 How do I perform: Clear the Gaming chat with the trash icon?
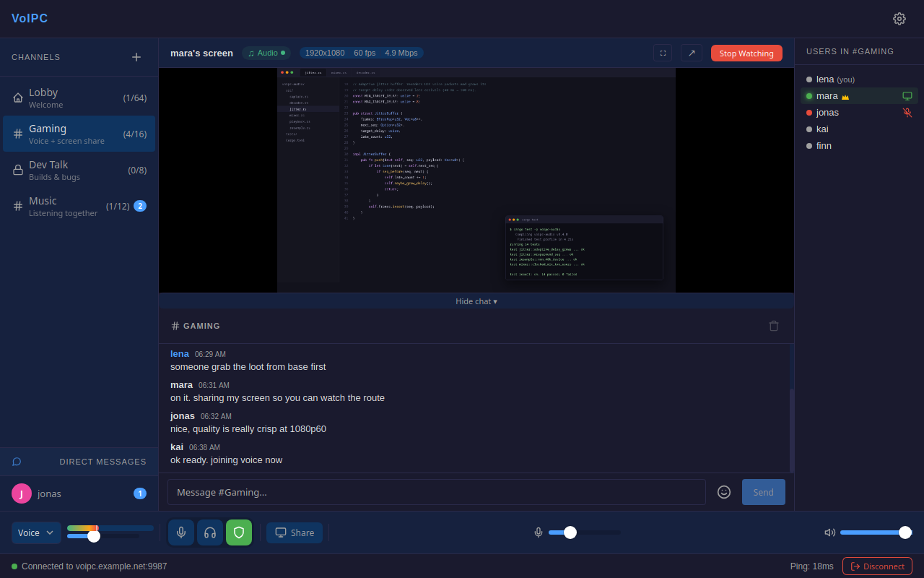(x=774, y=326)
